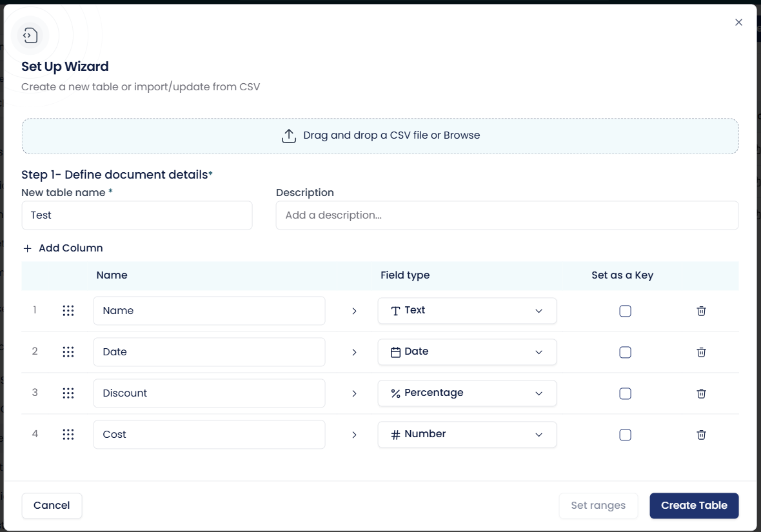
Task: Expand the Cost row chevron
Action: (354, 435)
